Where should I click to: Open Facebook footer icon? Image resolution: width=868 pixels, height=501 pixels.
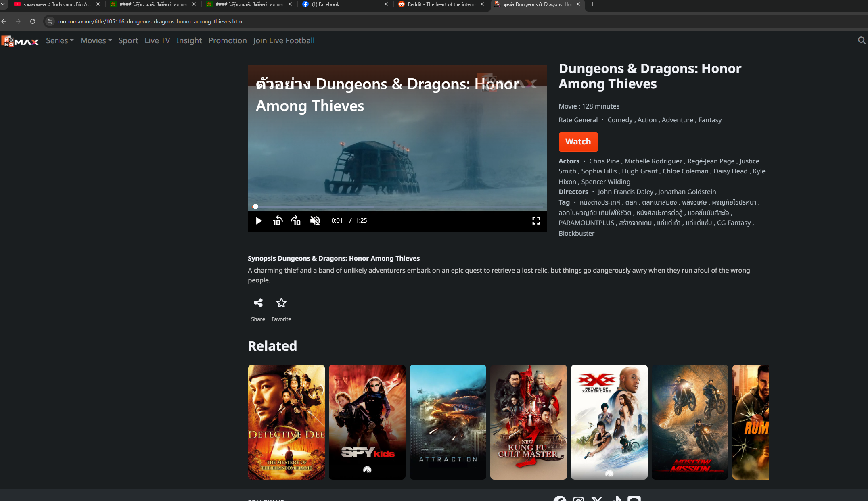point(560,499)
